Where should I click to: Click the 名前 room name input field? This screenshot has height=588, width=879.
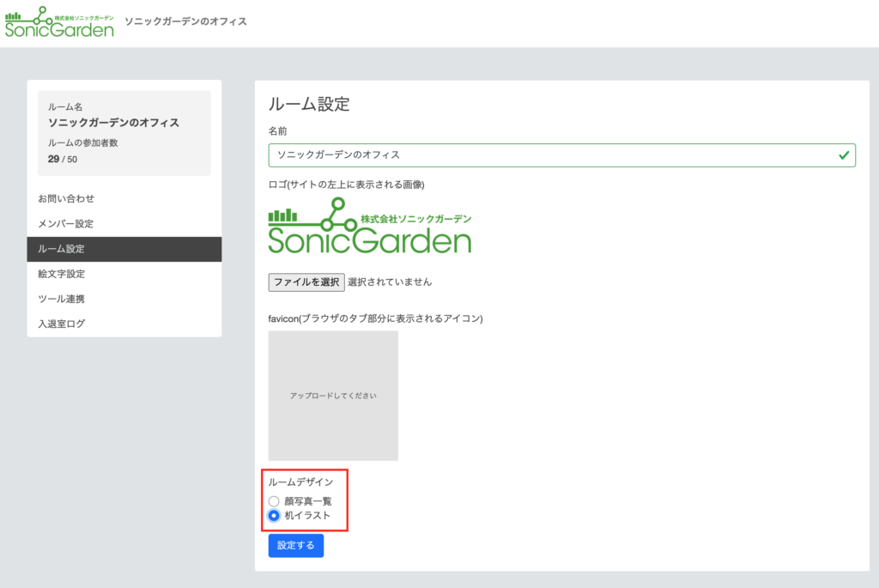click(561, 155)
